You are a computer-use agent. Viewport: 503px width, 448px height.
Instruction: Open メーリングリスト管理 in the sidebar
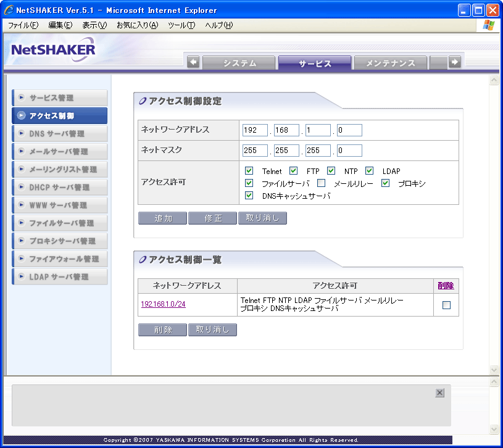coord(60,169)
